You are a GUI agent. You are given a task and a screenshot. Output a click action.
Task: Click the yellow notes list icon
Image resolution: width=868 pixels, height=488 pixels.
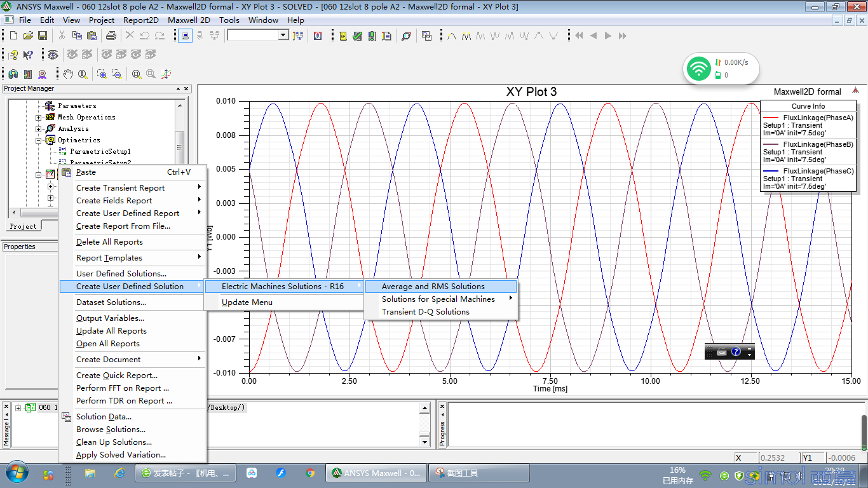tap(343, 36)
